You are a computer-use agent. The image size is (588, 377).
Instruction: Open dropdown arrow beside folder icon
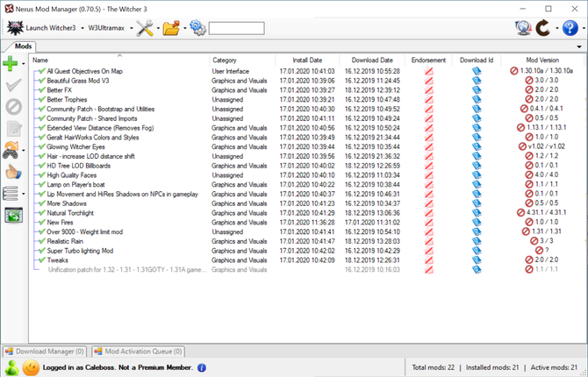(184, 28)
